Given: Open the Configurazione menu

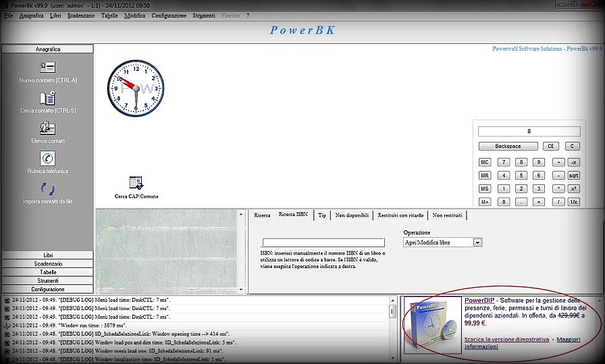Looking at the screenshot, I should click(169, 16).
